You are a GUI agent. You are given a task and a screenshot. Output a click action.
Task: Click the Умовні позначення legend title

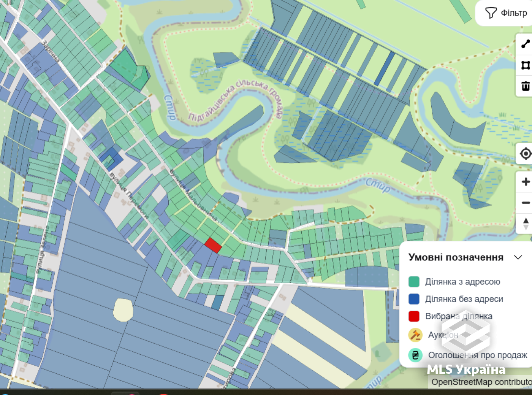456,257
